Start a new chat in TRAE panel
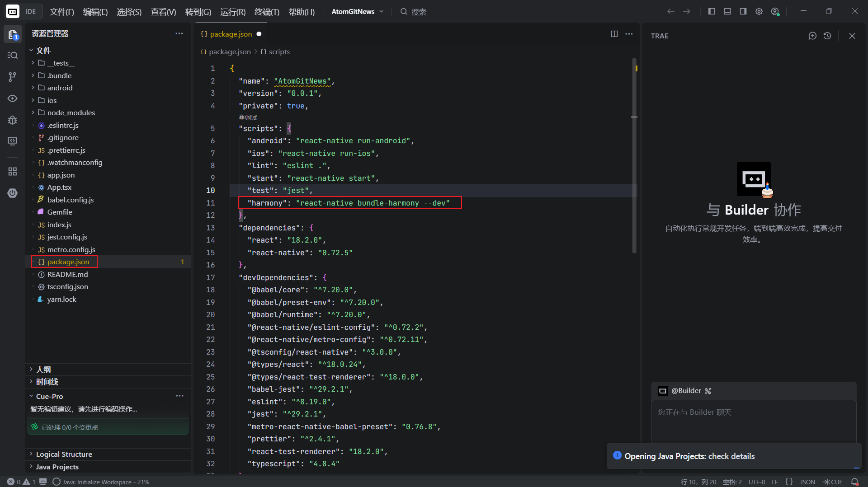Image resolution: width=868 pixels, height=487 pixels. coord(812,36)
